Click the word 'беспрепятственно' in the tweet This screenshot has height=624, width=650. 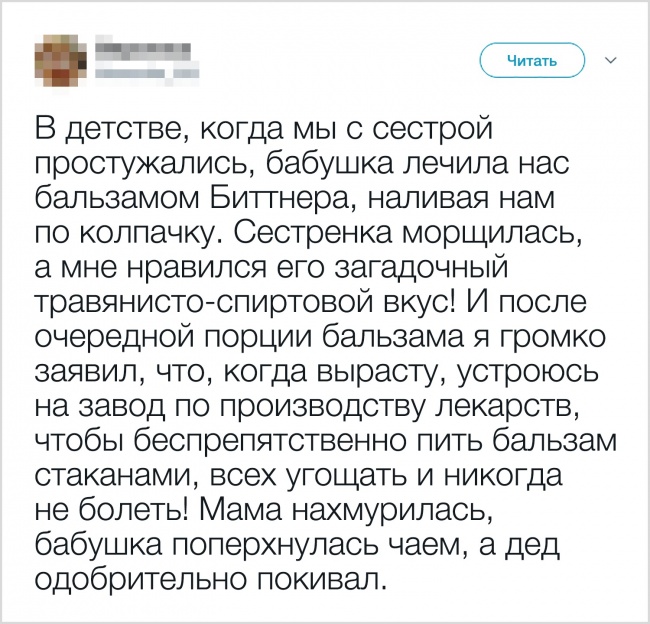point(248,441)
